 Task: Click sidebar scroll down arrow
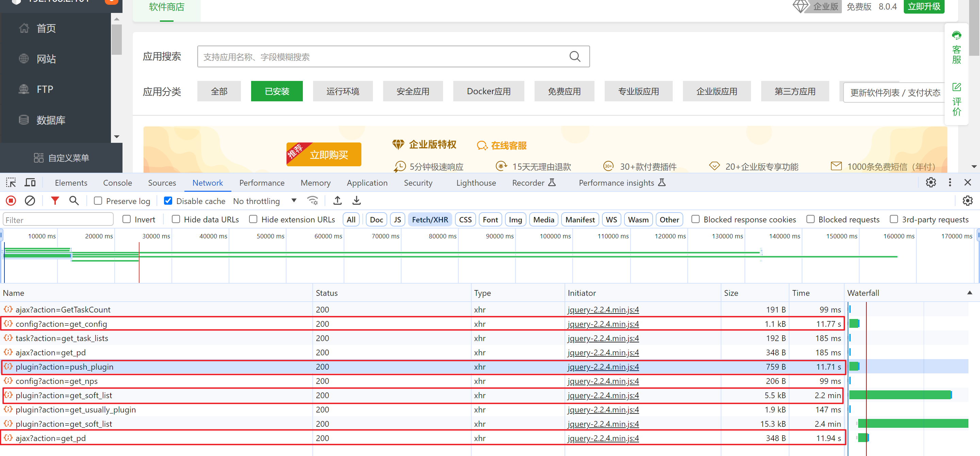point(117,137)
